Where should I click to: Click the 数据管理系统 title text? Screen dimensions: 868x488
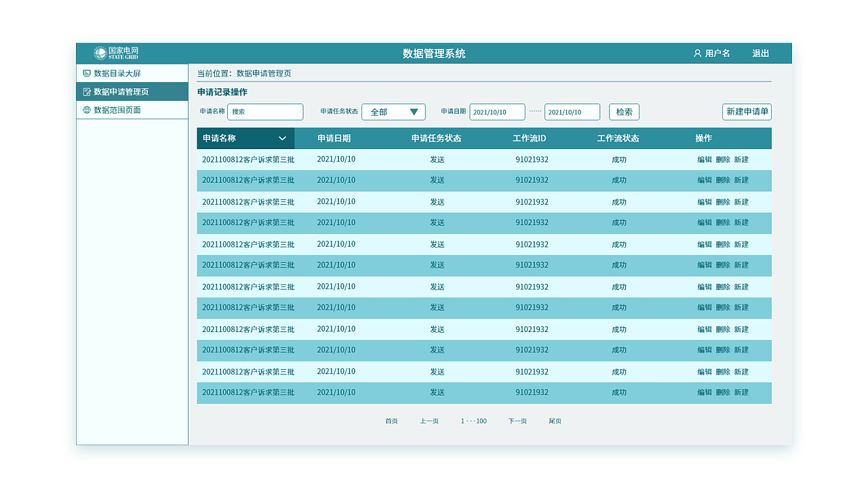(x=434, y=54)
